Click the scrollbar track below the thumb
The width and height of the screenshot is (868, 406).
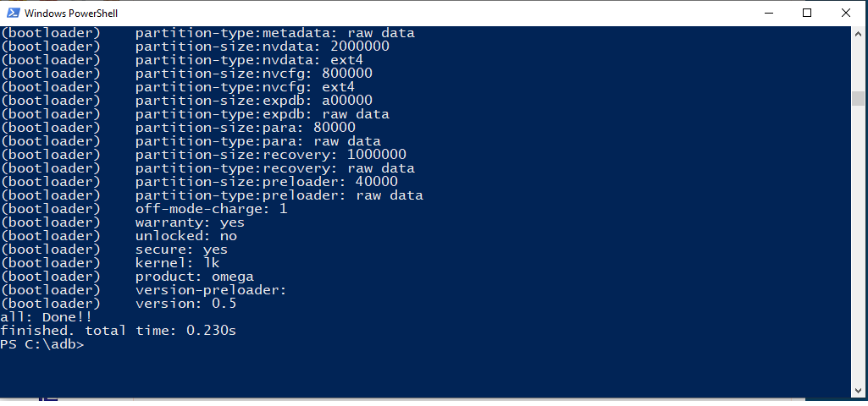858,254
